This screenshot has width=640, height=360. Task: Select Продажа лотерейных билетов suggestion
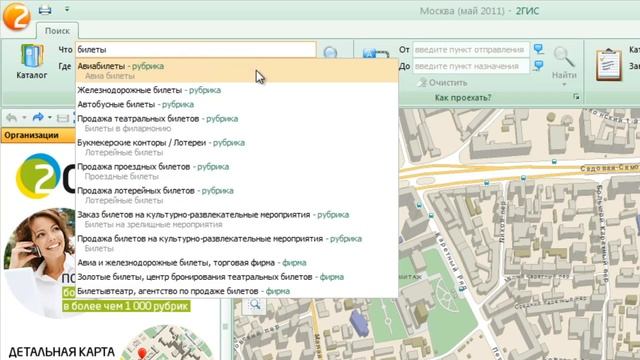click(x=237, y=196)
